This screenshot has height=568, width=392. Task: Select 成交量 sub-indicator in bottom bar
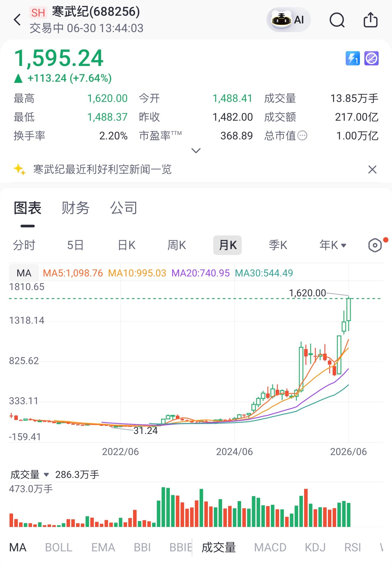(x=219, y=547)
